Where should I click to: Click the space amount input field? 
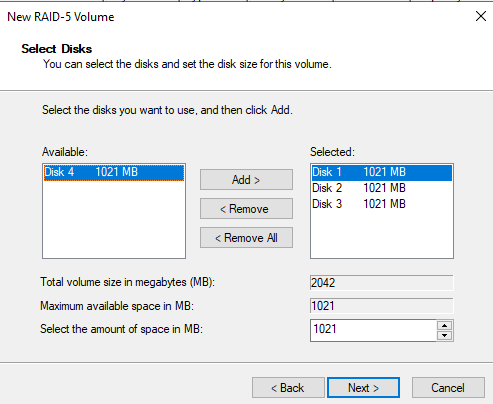click(373, 330)
